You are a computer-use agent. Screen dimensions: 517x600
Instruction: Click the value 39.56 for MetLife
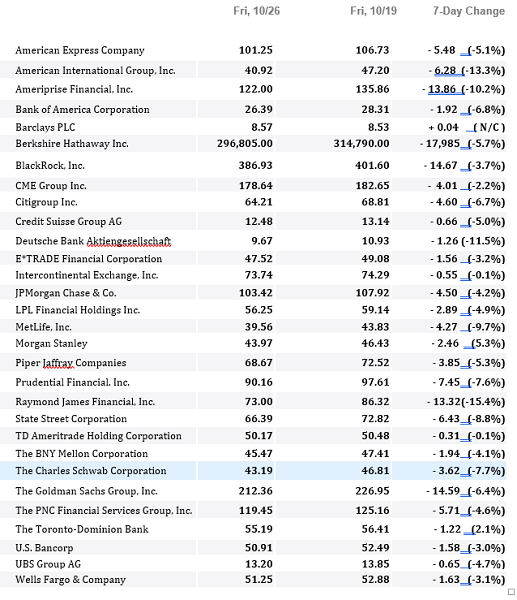coord(259,327)
